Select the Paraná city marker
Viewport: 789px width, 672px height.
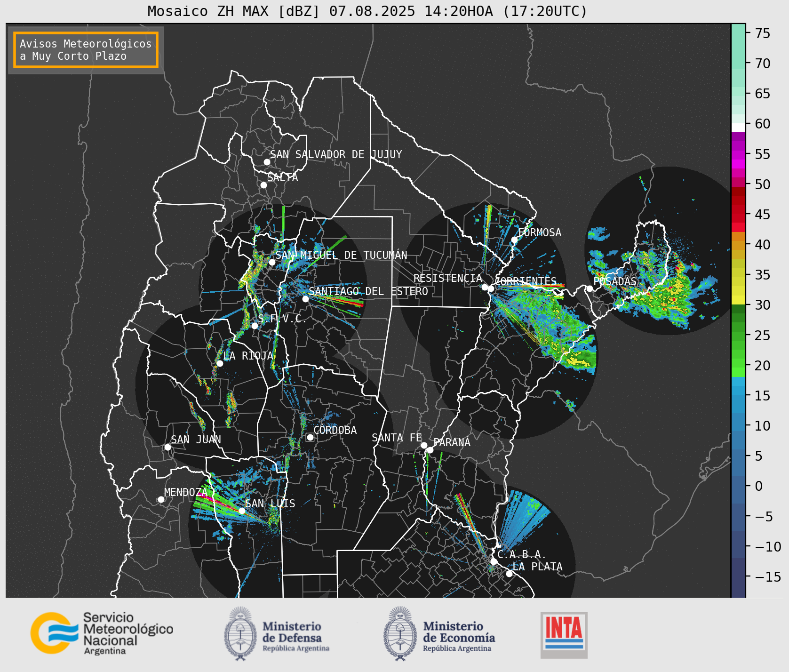[430, 450]
